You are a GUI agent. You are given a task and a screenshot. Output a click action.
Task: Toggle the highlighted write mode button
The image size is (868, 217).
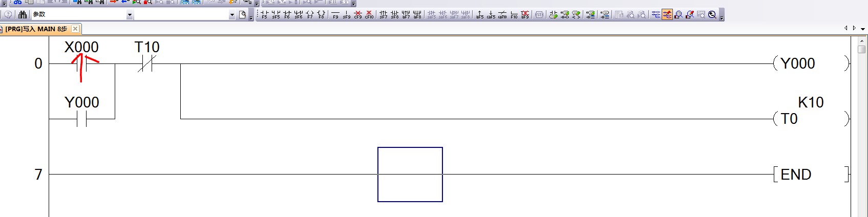pyautogui.click(x=667, y=15)
